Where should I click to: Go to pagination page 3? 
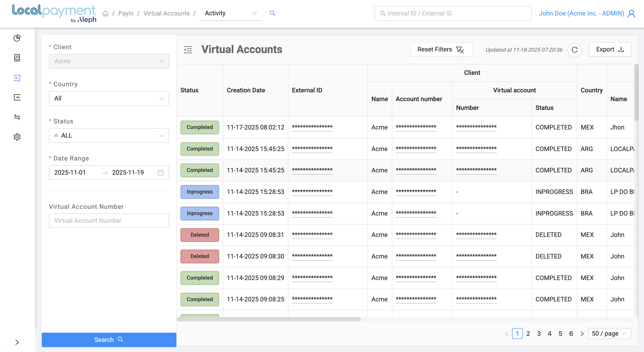[x=539, y=334]
